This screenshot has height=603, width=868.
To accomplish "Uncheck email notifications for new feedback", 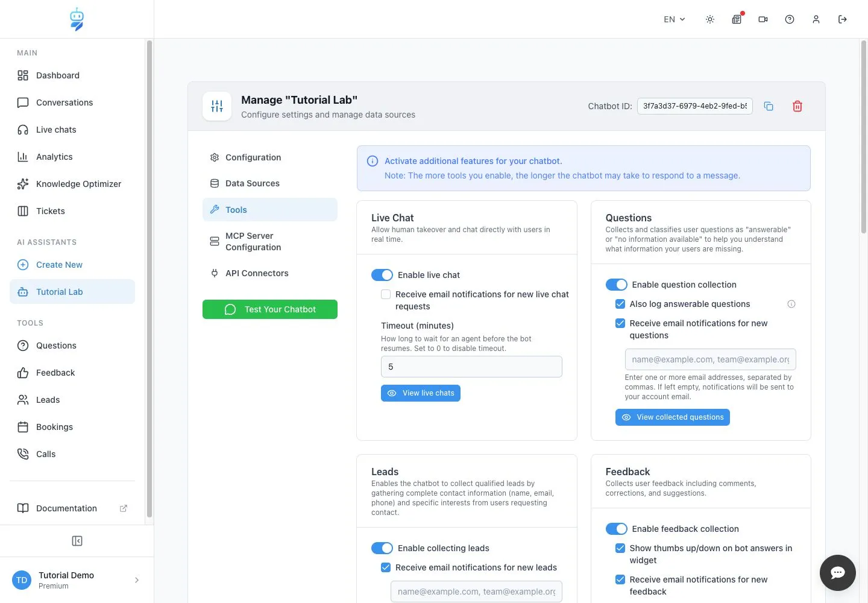I will pyautogui.click(x=620, y=579).
